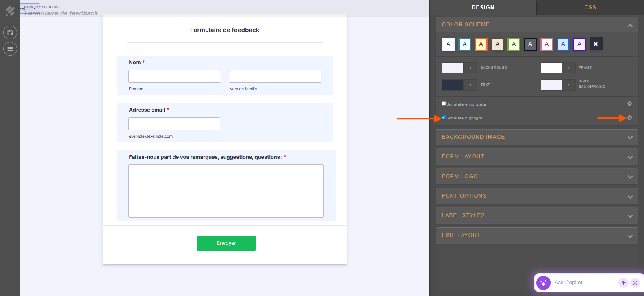
Task: Click the Adresse email input field
Action: [x=174, y=124]
